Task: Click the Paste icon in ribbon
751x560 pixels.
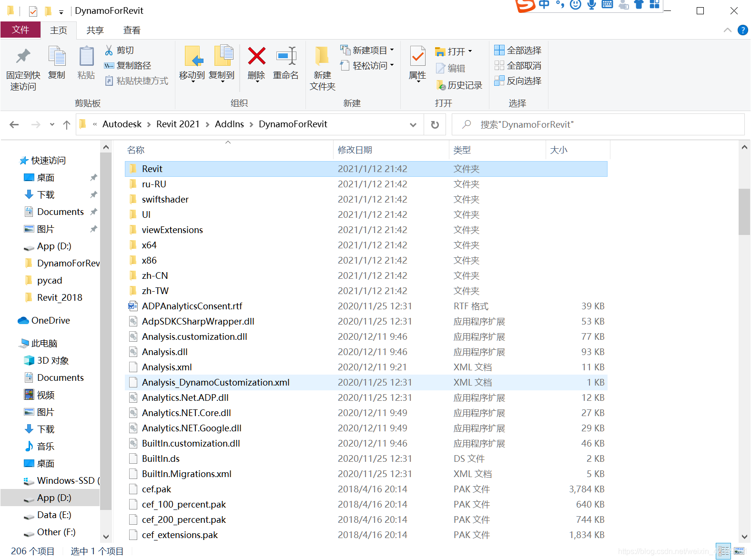Action: pyautogui.click(x=86, y=56)
